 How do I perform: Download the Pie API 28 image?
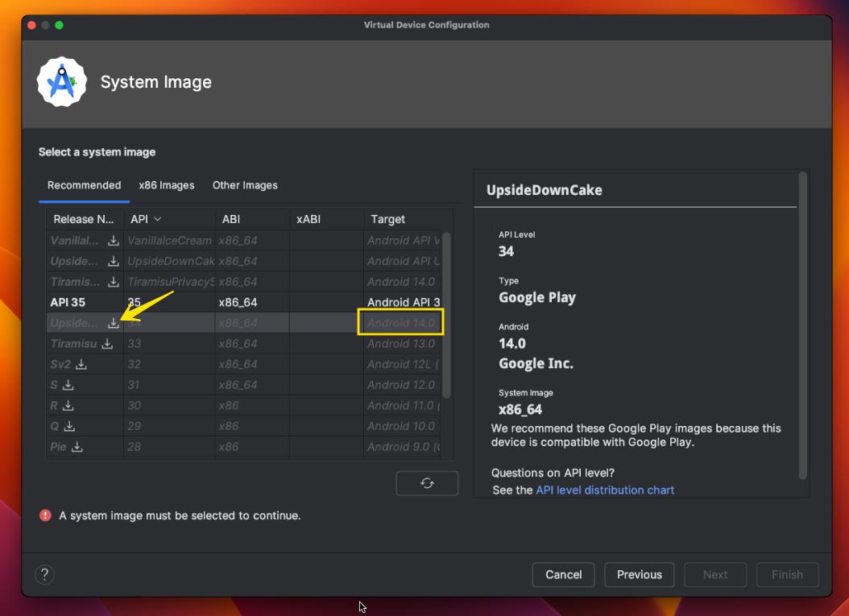[x=77, y=447]
